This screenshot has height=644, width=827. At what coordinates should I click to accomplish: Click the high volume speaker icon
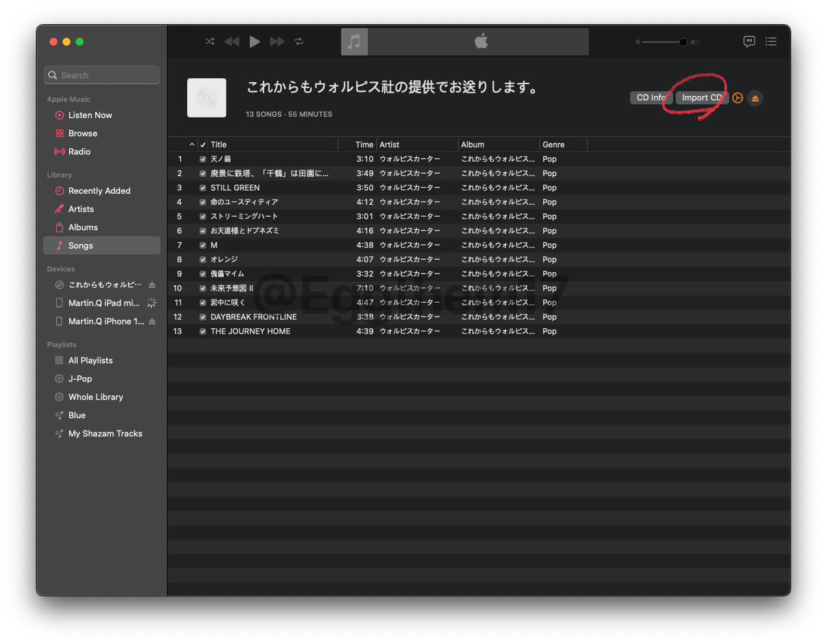(x=695, y=42)
